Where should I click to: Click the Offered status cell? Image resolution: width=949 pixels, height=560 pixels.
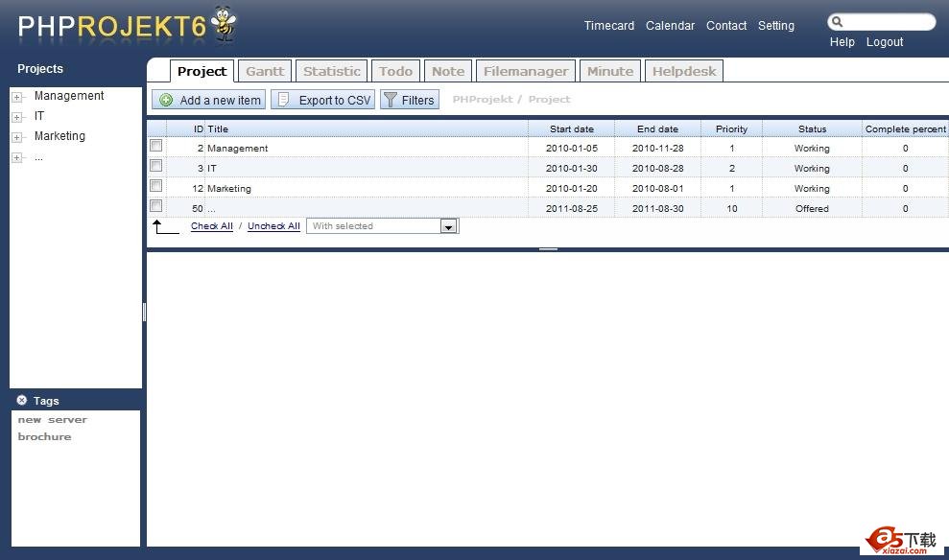(x=812, y=208)
